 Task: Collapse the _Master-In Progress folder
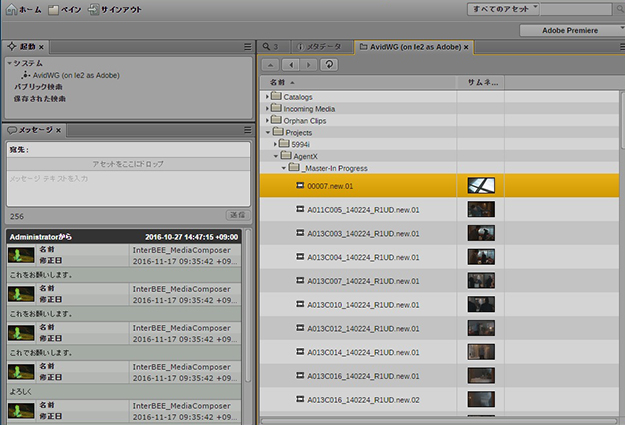[x=284, y=168]
